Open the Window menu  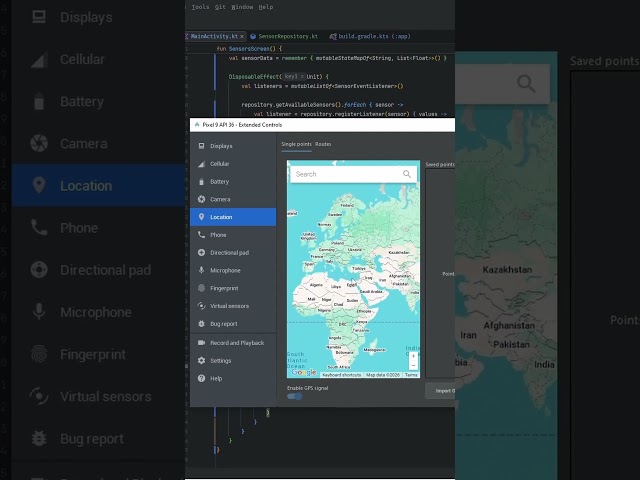click(x=242, y=7)
